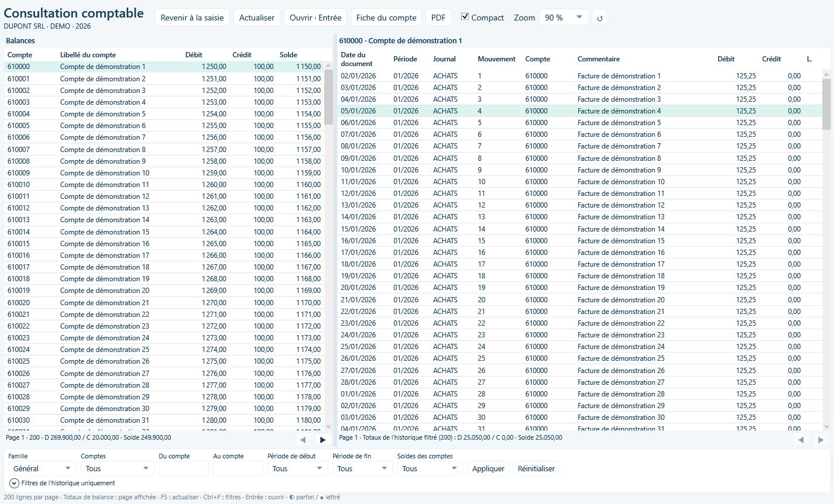Open the Soldes des comptes dropdown

[430, 468]
